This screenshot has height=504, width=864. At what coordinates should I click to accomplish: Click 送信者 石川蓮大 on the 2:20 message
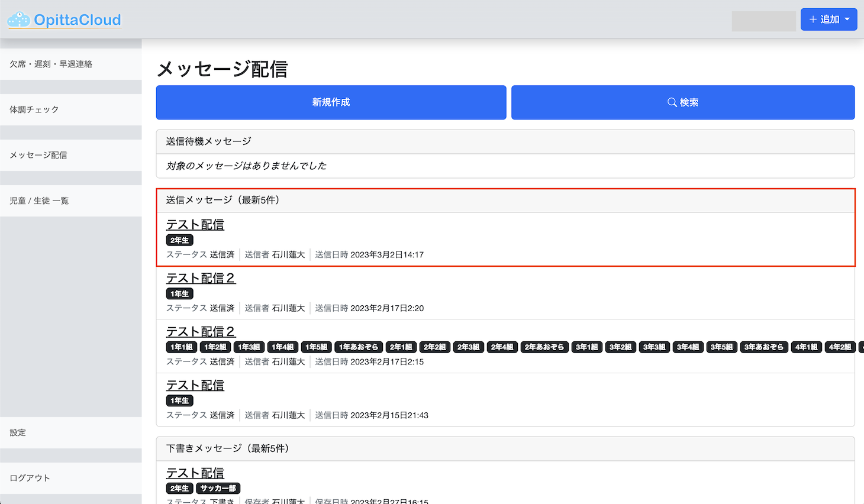pyautogui.click(x=275, y=308)
